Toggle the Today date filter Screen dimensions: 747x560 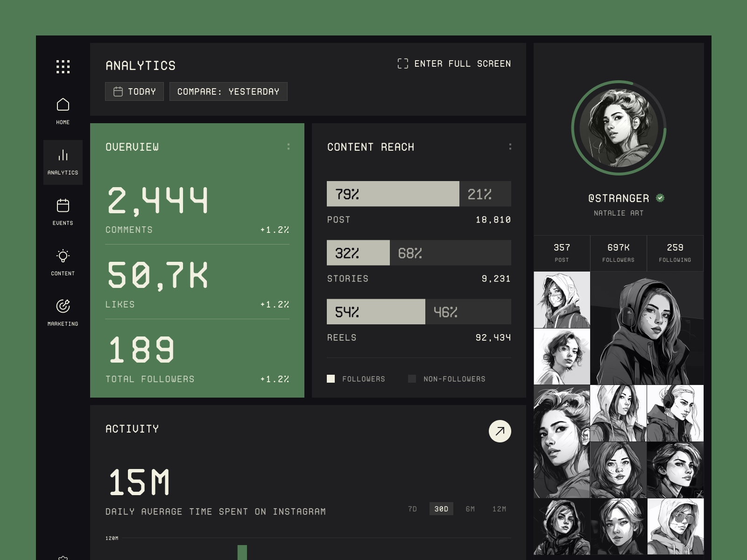coord(134,91)
